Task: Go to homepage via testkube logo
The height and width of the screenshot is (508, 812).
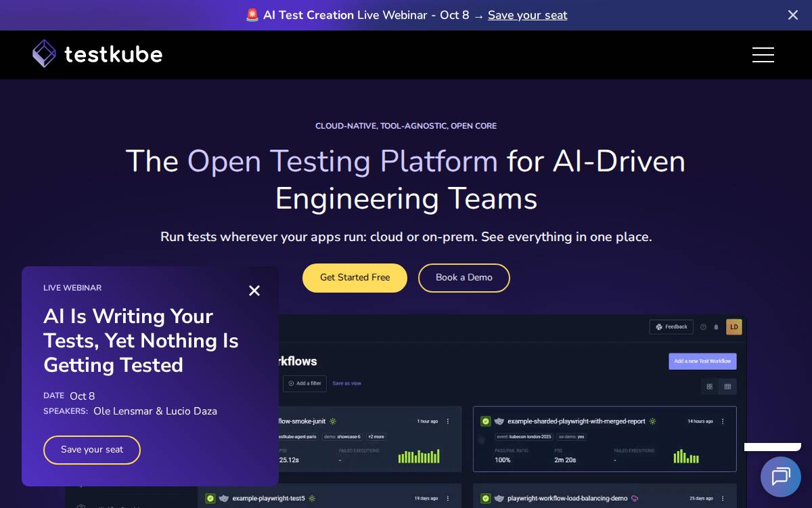Action: (97, 54)
